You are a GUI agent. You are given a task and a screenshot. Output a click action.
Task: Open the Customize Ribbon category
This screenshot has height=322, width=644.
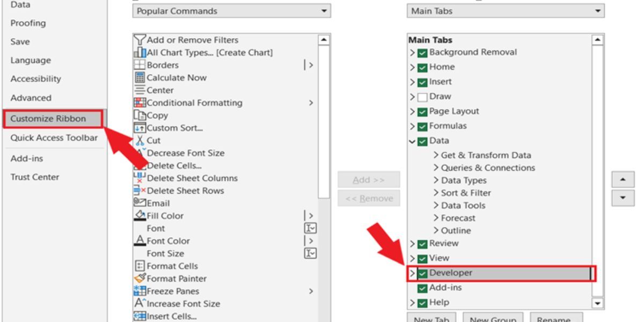(52, 119)
